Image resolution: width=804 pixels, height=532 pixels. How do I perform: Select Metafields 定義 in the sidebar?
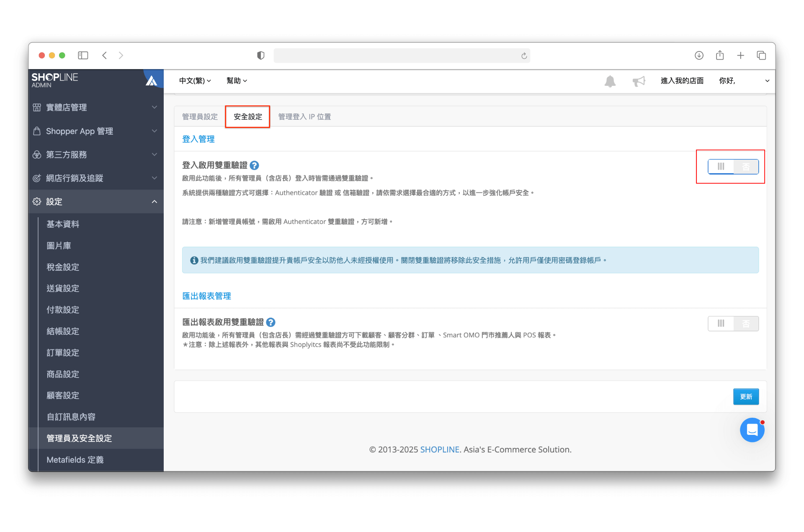click(x=75, y=460)
